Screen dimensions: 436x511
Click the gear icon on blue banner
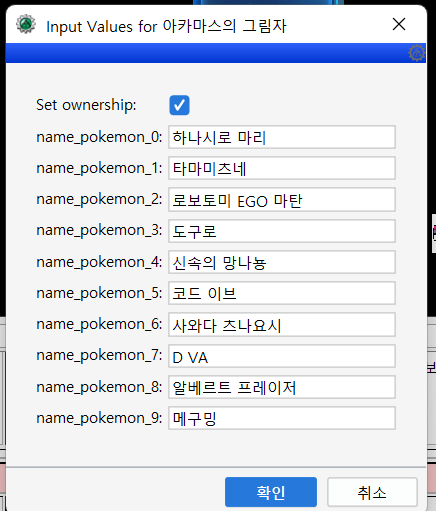pos(417,53)
